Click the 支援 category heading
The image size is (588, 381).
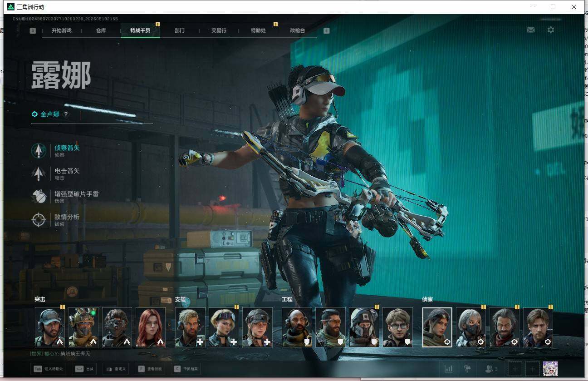pos(180,299)
